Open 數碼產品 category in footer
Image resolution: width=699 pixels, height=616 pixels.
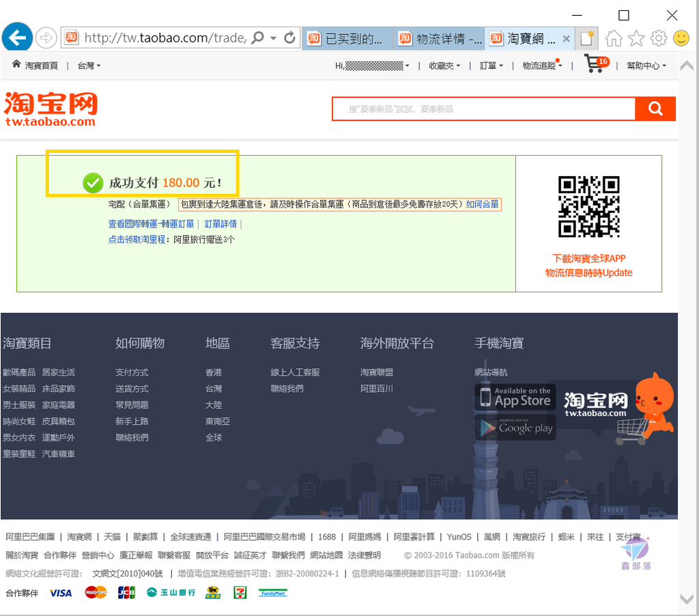coord(19,372)
